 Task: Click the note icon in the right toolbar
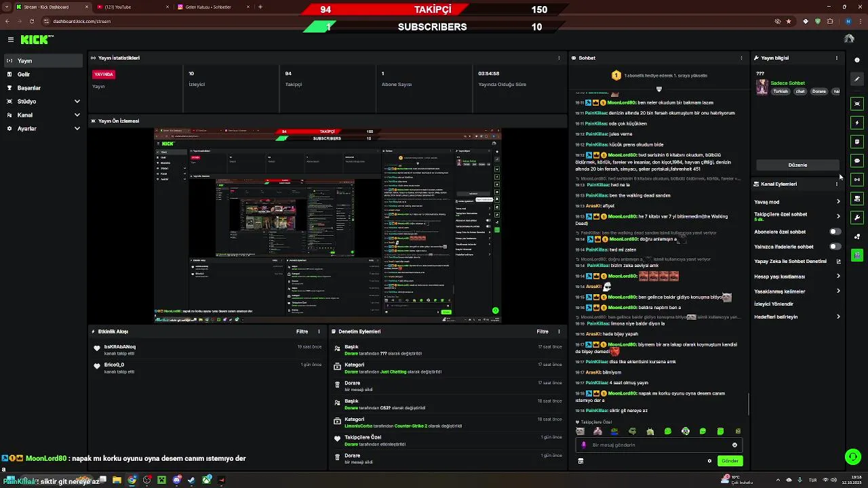point(857,142)
